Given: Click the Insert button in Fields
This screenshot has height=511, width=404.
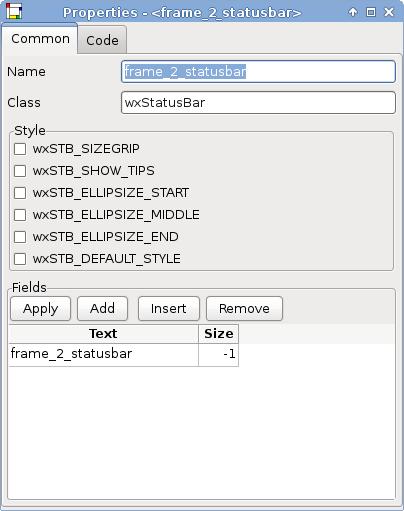Looking at the screenshot, I should tap(169, 308).
